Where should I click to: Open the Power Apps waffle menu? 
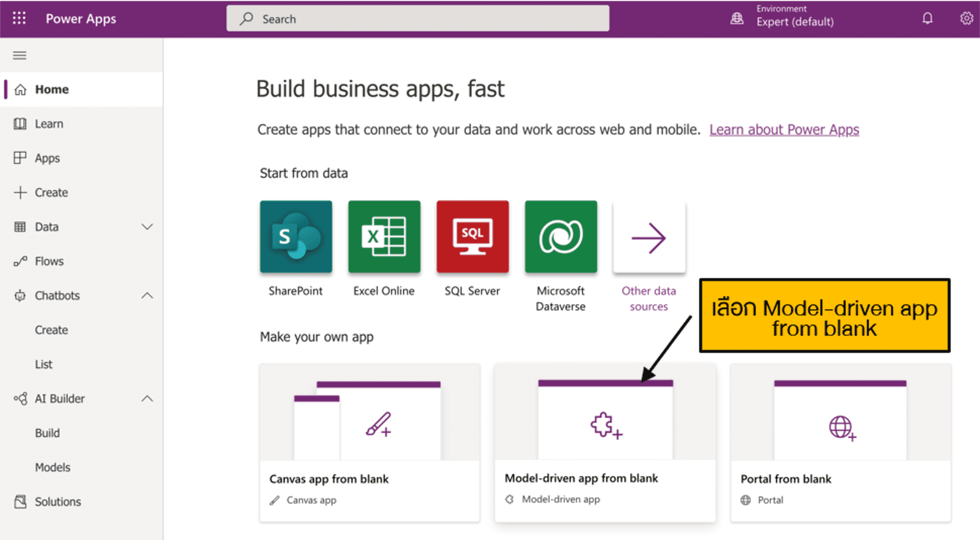coord(19,18)
